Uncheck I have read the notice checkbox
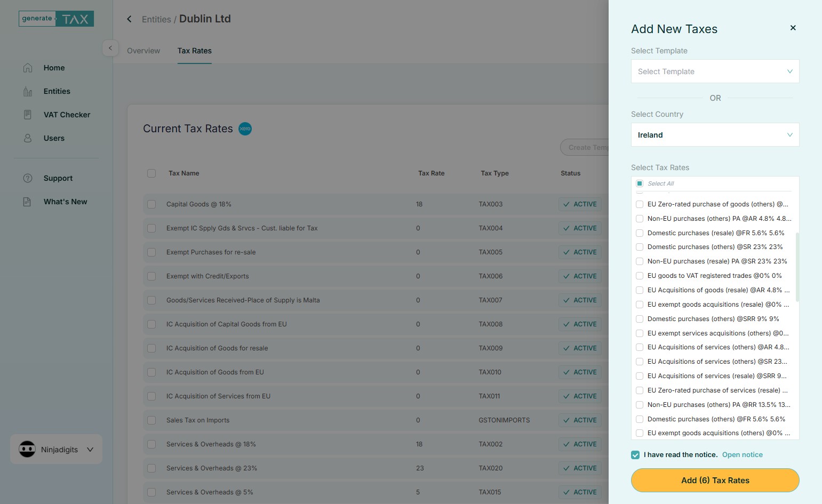Screen dimensions: 822x504 pyautogui.click(x=635, y=455)
